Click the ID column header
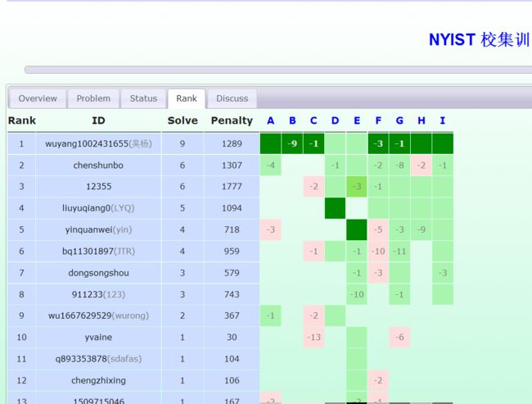Image resolution: width=532 pixels, height=404 pixels. [98, 120]
